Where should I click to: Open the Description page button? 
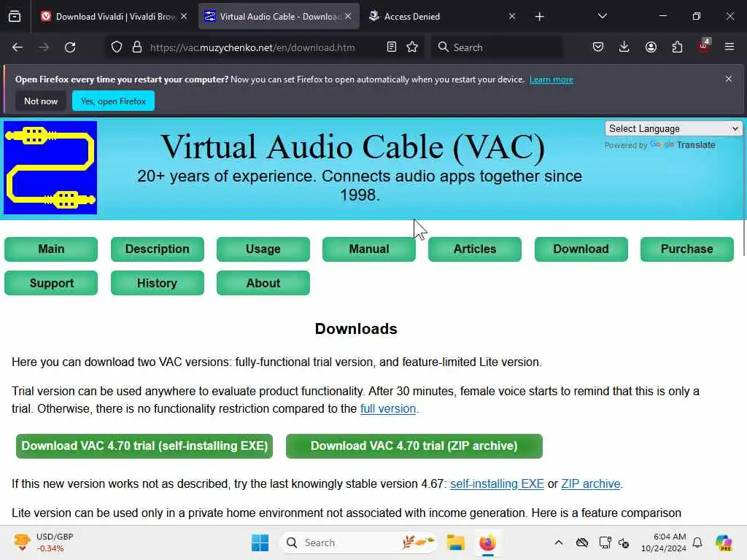point(158,249)
